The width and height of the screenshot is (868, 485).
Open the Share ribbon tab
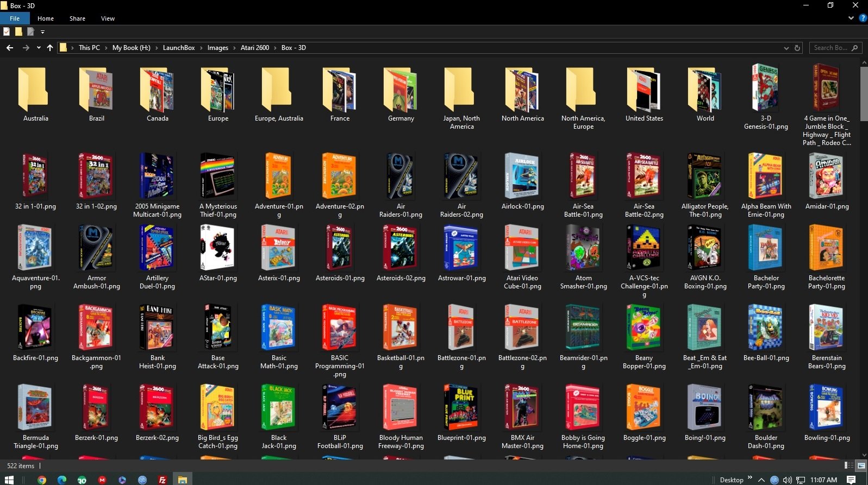[77, 18]
